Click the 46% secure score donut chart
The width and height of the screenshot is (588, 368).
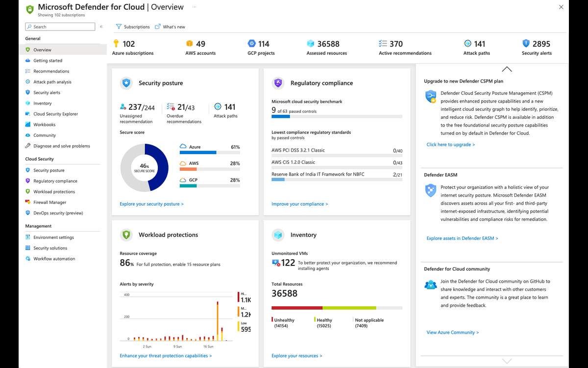pos(145,167)
